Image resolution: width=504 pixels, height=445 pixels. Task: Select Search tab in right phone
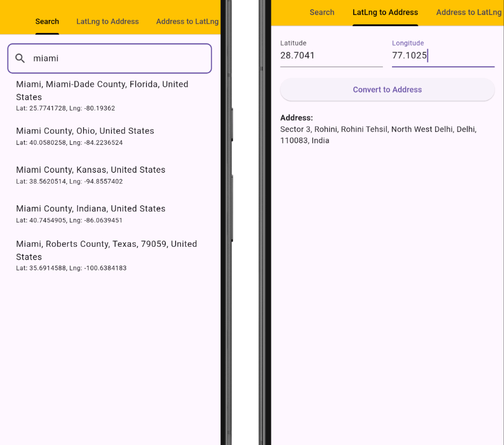(322, 12)
